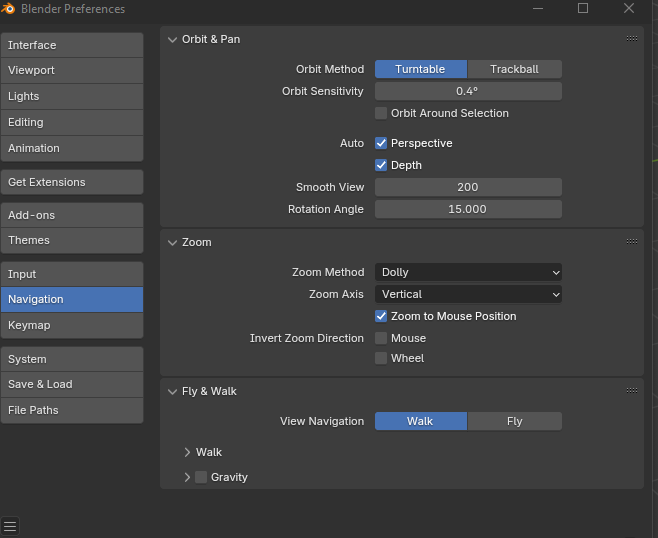
Task: Click the Blender logo in title bar
Action: [x=8, y=8]
